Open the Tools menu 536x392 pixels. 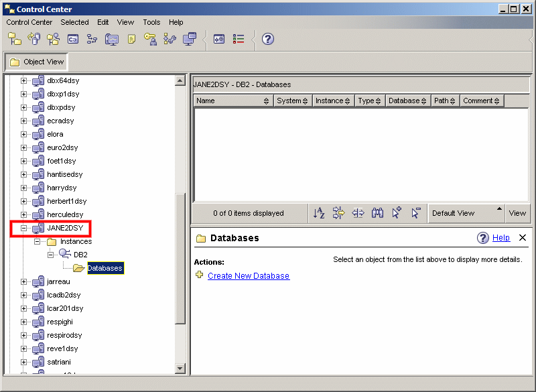tap(151, 22)
